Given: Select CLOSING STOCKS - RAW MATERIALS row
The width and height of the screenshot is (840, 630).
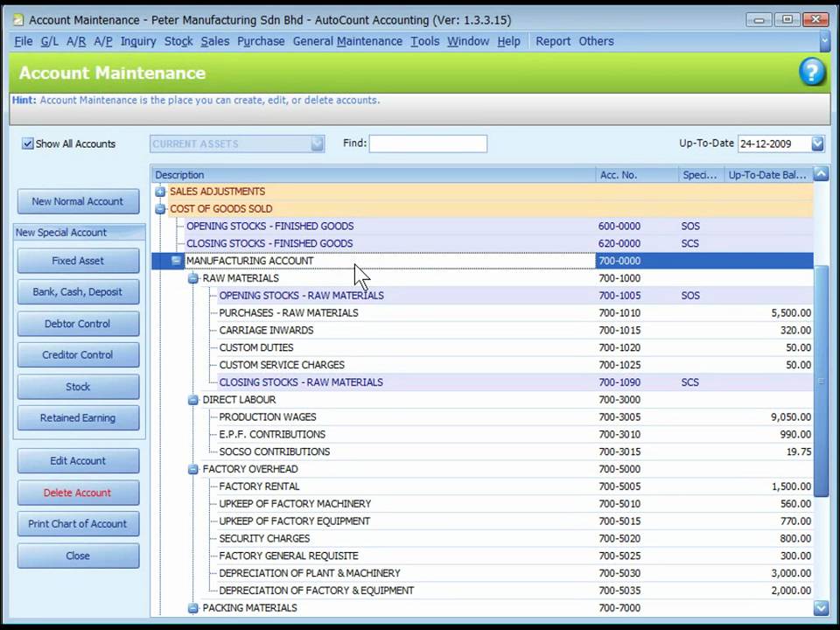Looking at the screenshot, I should pyautogui.click(x=515, y=382).
